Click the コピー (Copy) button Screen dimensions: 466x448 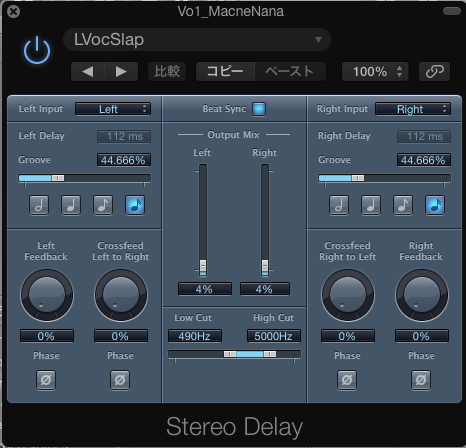[225, 71]
